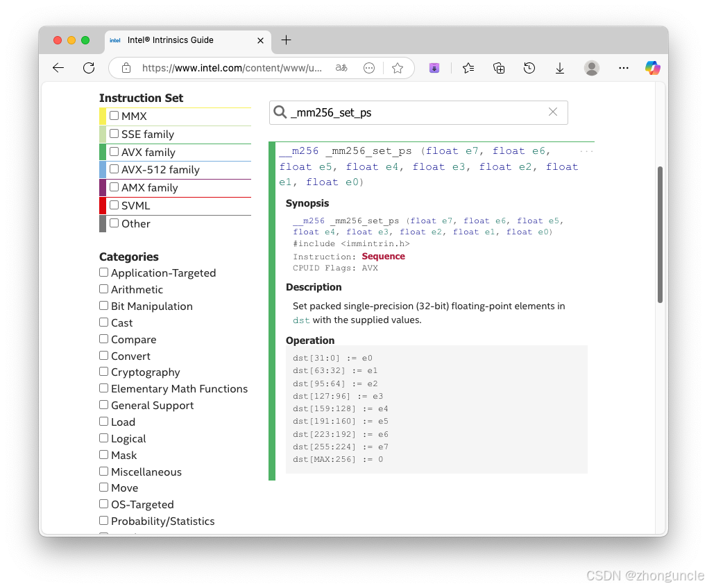The height and width of the screenshot is (588, 707).
Task: Click the site permissions lock icon
Action: (126, 68)
